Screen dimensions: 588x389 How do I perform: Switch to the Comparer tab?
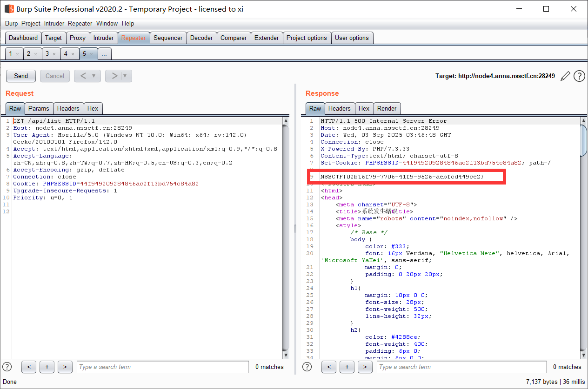pyautogui.click(x=234, y=38)
